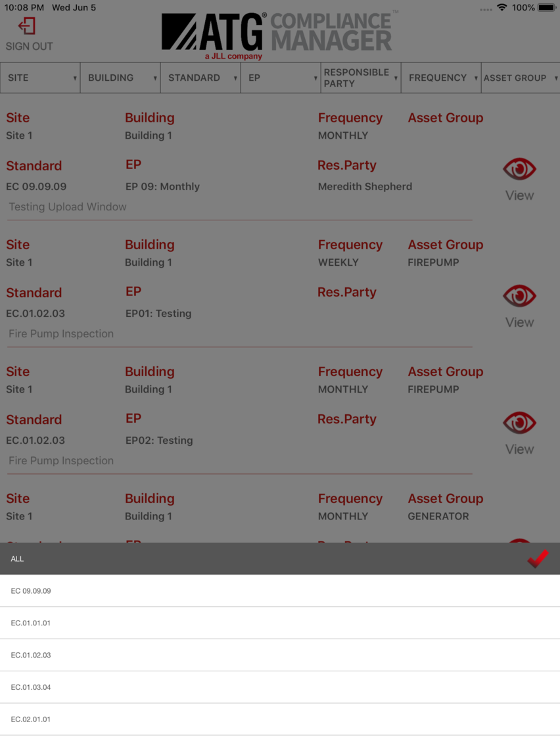Viewport: 560px width, 747px height.
Task: Open the eye icon for Testing Upload Window
Action: coord(519,169)
